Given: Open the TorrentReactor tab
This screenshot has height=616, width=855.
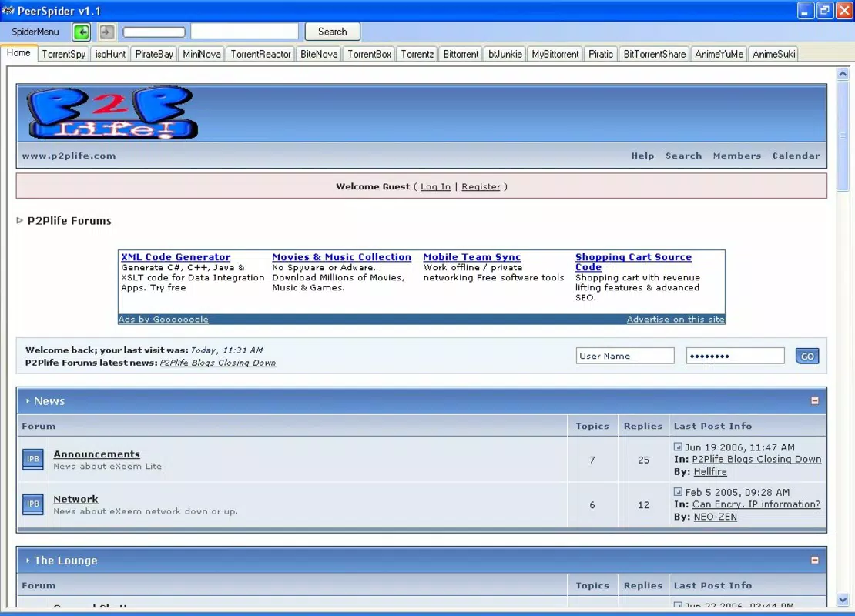Looking at the screenshot, I should (260, 54).
